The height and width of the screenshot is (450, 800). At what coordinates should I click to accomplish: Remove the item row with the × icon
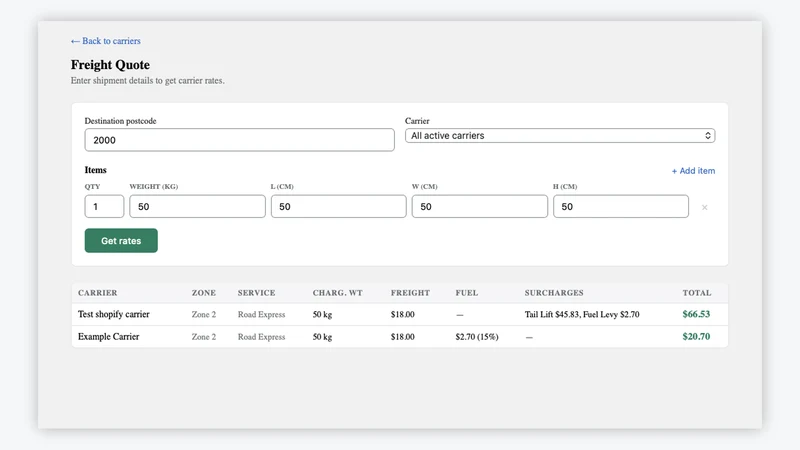pos(705,207)
